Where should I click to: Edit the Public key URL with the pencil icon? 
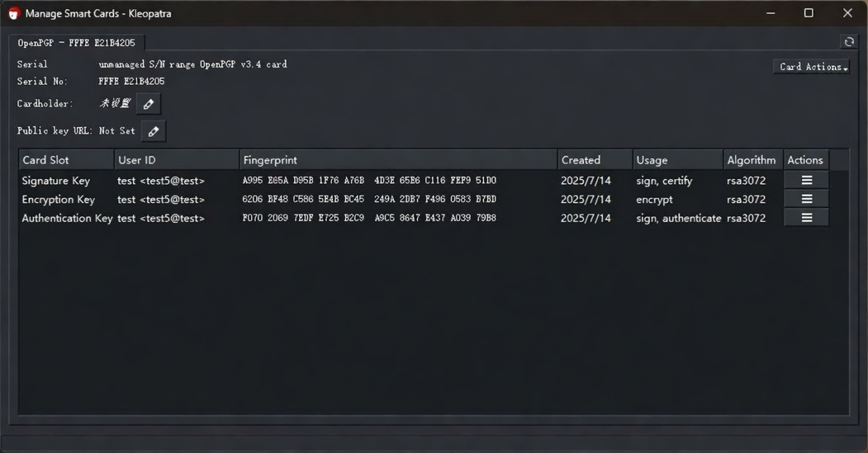(x=153, y=131)
